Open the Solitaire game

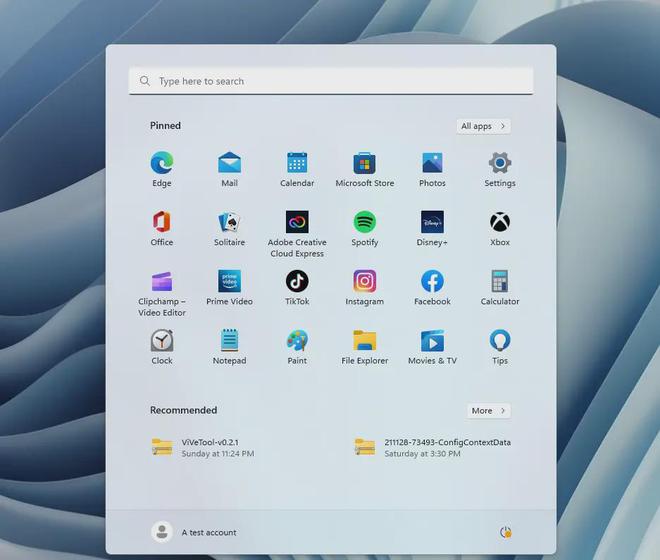click(229, 222)
